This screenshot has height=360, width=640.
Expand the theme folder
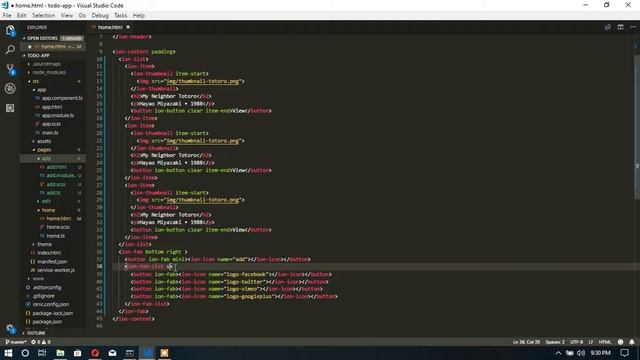click(x=44, y=244)
